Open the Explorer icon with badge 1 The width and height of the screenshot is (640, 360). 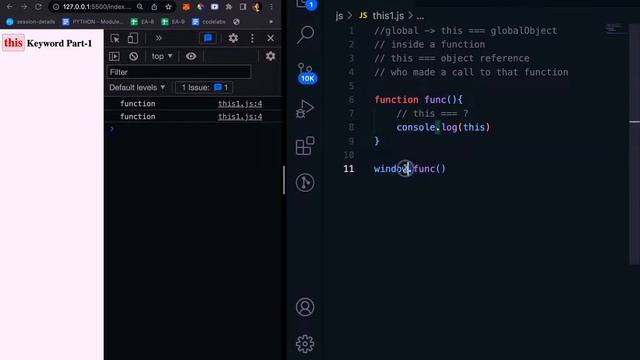pos(306,4)
